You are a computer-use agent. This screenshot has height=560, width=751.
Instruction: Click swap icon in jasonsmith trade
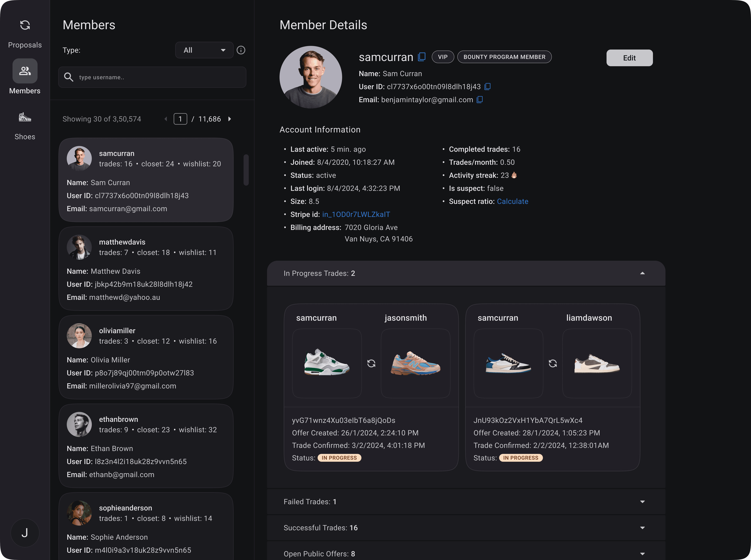(x=371, y=364)
